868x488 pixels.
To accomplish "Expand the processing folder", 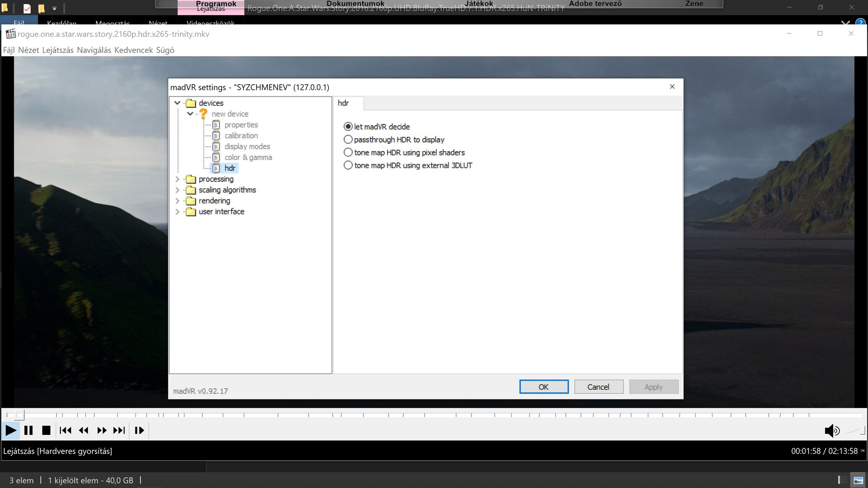I will tap(177, 179).
